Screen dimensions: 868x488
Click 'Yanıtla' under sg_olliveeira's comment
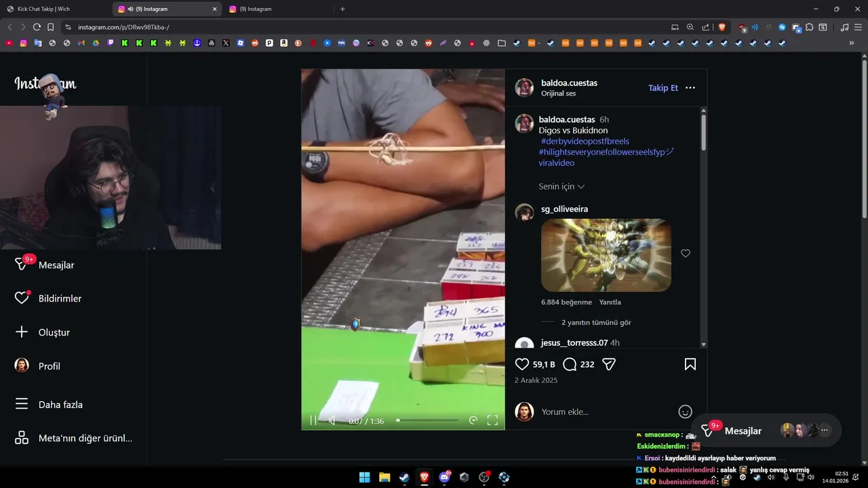610,302
